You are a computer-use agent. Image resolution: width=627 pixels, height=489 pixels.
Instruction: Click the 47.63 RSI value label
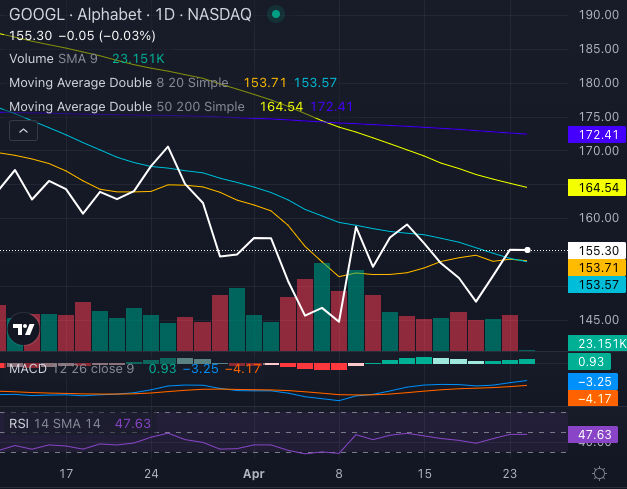(595, 435)
